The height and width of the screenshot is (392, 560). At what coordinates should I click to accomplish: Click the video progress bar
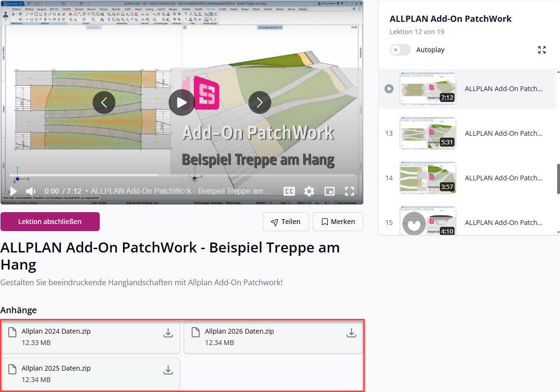pyautogui.click(x=180, y=175)
